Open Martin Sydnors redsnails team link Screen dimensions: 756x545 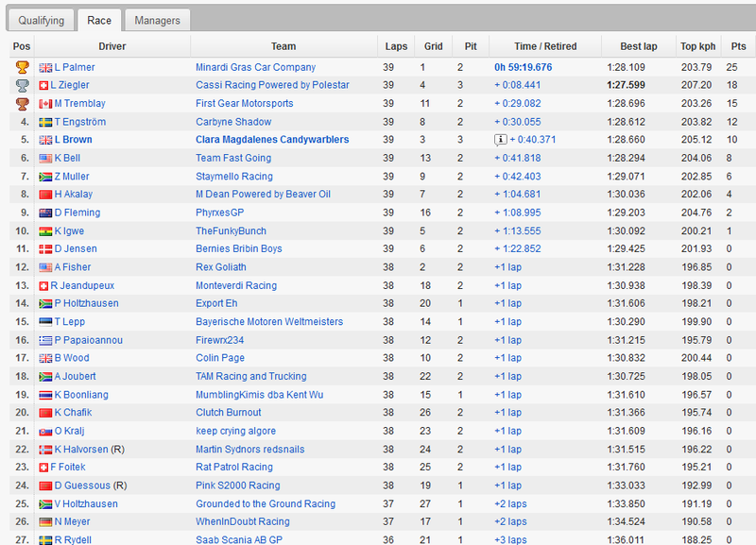pyautogui.click(x=250, y=449)
